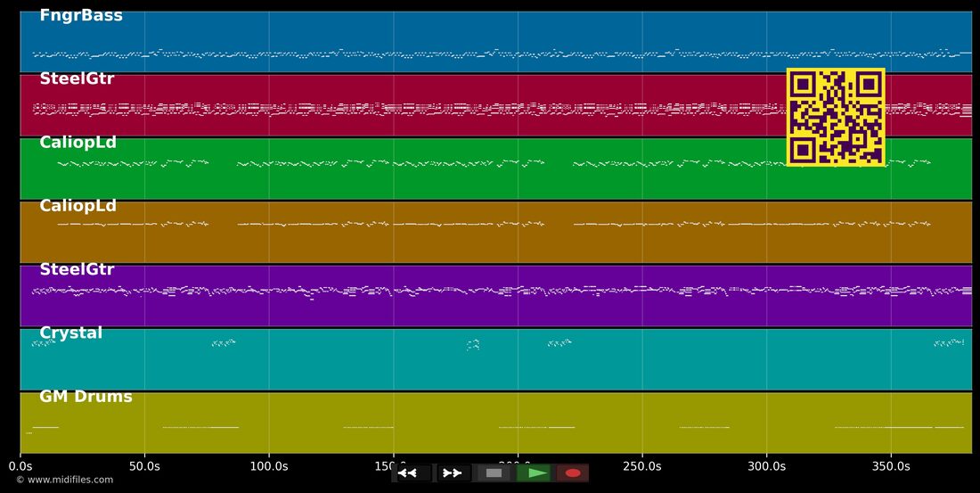Viewport: 980px width, 493px height.
Task: Select the SteelGtr label on red track
Action: pos(77,78)
